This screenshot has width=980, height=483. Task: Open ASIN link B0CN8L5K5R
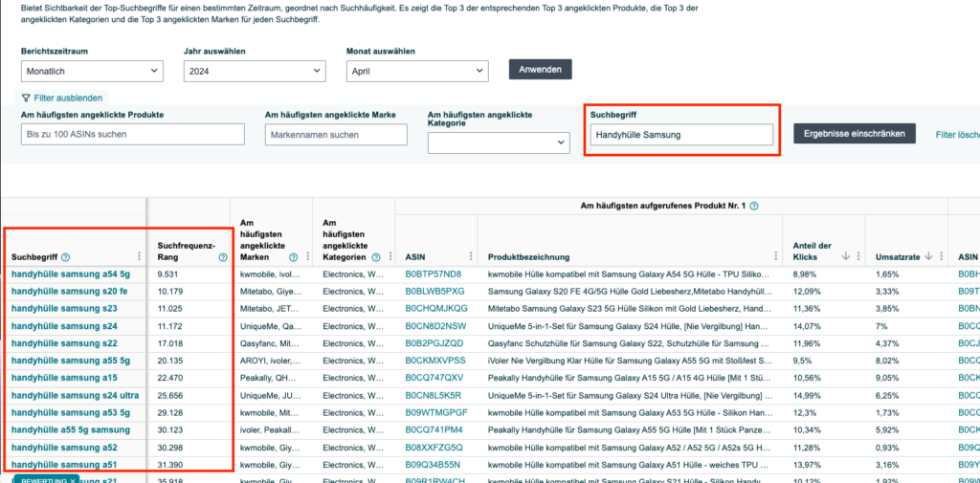[x=434, y=396]
